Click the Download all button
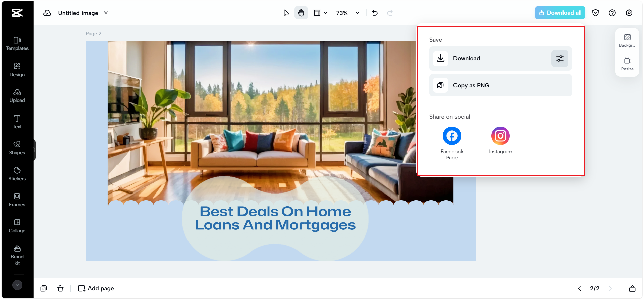Screen dimensions: 644x300 pyautogui.click(x=560, y=13)
